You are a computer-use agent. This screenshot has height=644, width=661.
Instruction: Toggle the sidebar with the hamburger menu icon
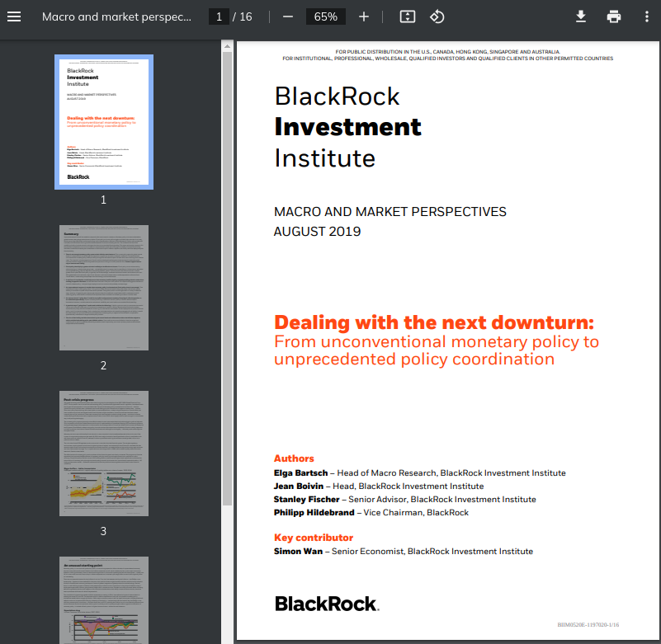tap(14, 16)
